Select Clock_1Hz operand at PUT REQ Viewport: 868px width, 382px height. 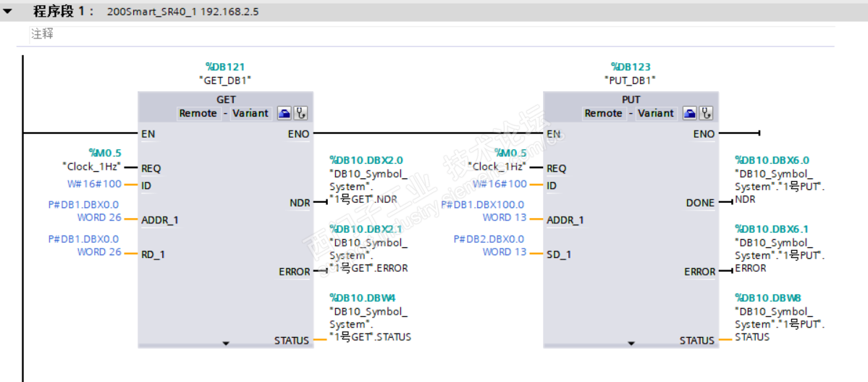pos(497,165)
